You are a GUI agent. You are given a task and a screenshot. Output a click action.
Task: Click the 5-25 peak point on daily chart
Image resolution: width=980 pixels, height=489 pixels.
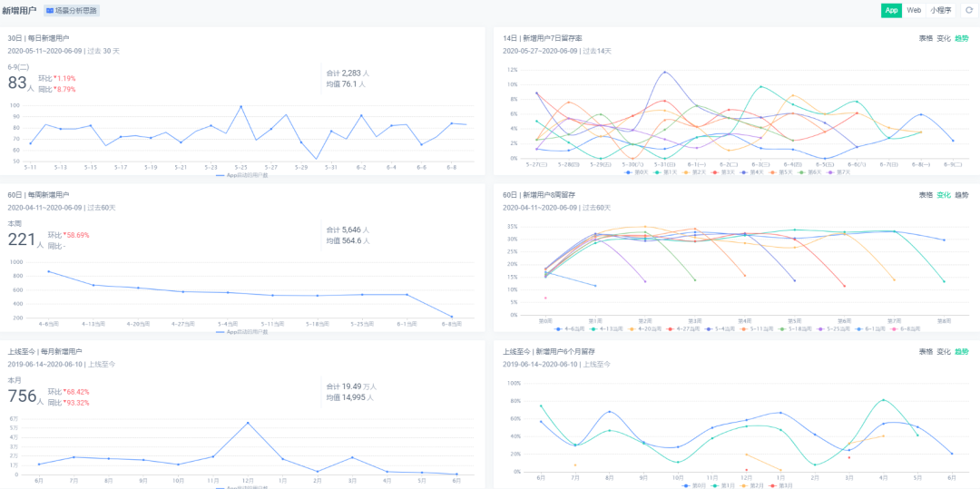(x=240, y=107)
